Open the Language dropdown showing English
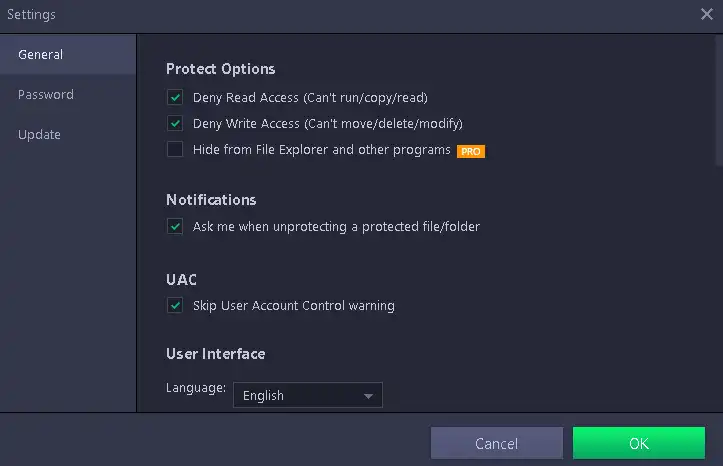Image resolution: width=723 pixels, height=466 pixels. (307, 395)
